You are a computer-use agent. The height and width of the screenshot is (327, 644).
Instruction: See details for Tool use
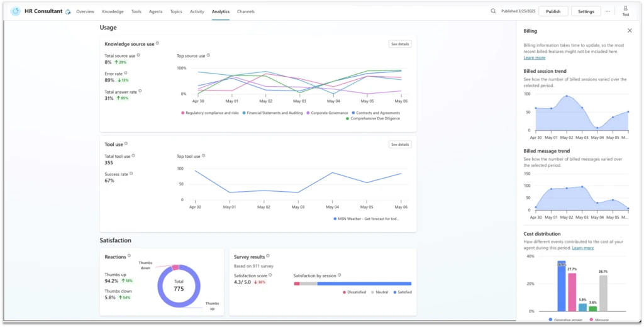[x=400, y=145]
